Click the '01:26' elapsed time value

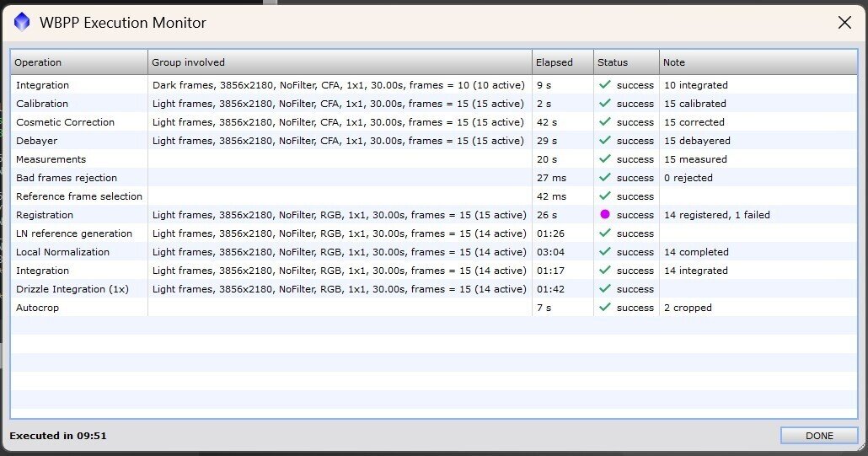(x=550, y=233)
